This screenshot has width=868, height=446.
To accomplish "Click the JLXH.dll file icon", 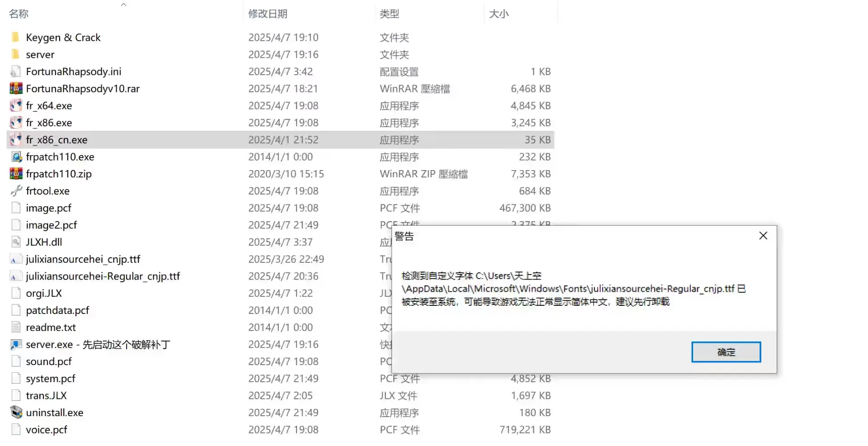I will [x=16, y=242].
